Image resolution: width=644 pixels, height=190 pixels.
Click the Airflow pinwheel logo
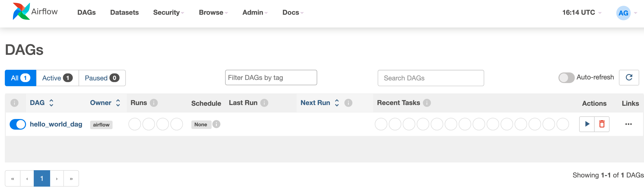tap(21, 11)
